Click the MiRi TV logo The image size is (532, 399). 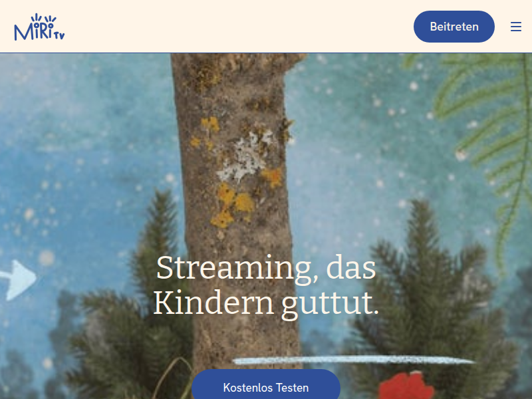point(39,27)
